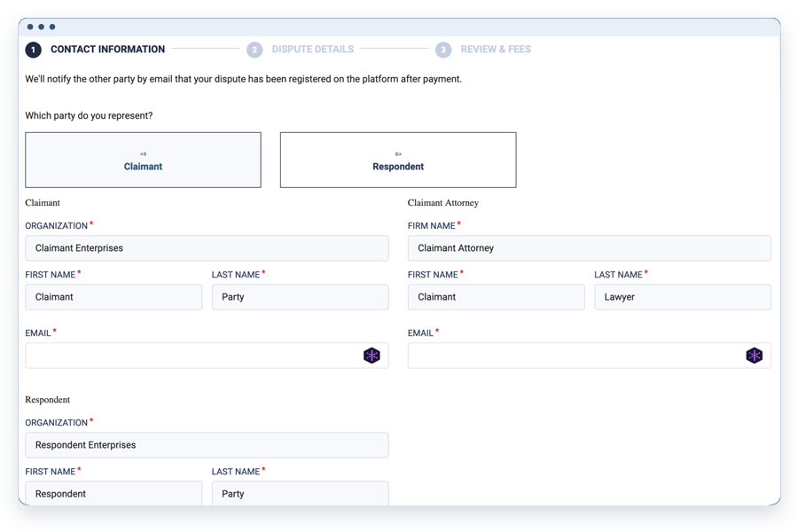
Task: Click the 'Claimant Attorney' section heading
Action: coord(442,203)
